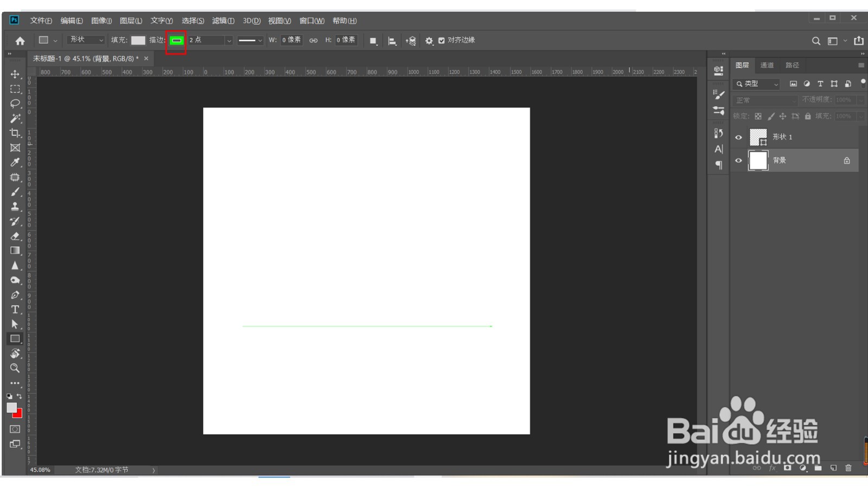Image resolution: width=868 pixels, height=488 pixels.
Task: Click the Home icon in options bar
Action: pyautogui.click(x=20, y=41)
